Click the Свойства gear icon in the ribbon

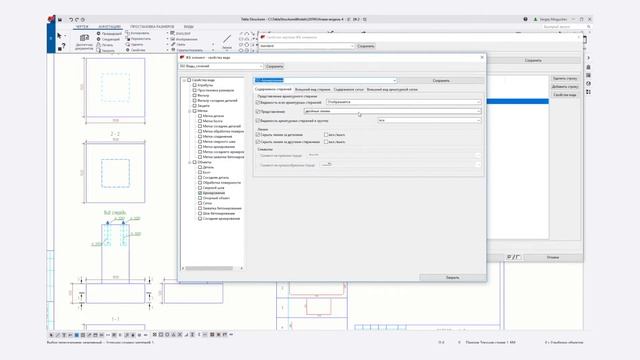tap(127, 50)
